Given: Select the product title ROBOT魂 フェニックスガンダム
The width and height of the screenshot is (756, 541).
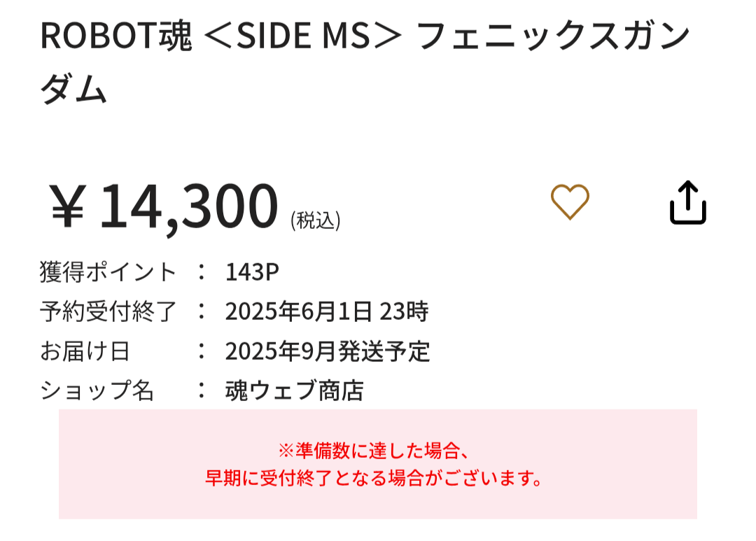Looking at the screenshot, I should coord(365,62).
